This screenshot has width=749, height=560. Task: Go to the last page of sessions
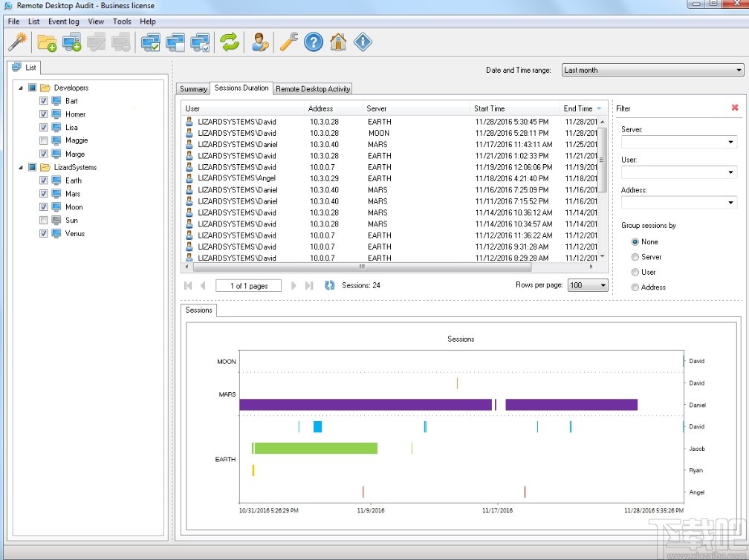point(309,285)
